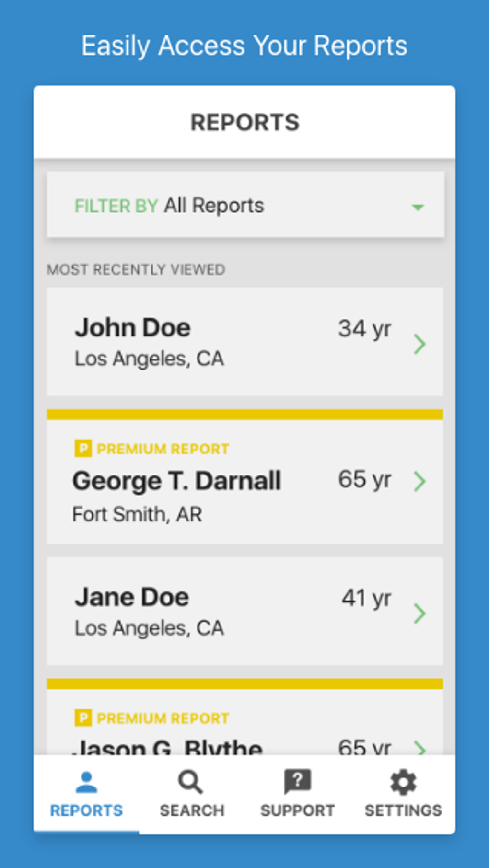Switch to the SUPPORT tab label
The height and width of the screenshot is (868, 489).
297,810
